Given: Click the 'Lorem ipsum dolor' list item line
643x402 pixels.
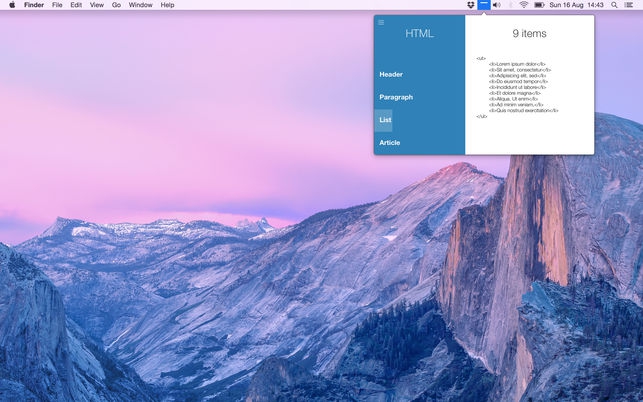Looking at the screenshot, I should [517, 64].
